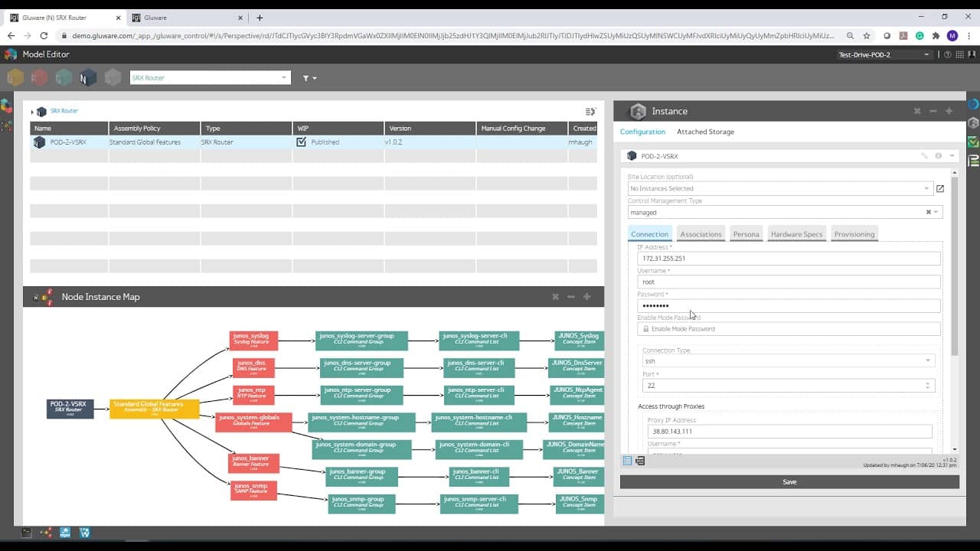Select the teal hexagon model icon

click(x=64, y=77)
